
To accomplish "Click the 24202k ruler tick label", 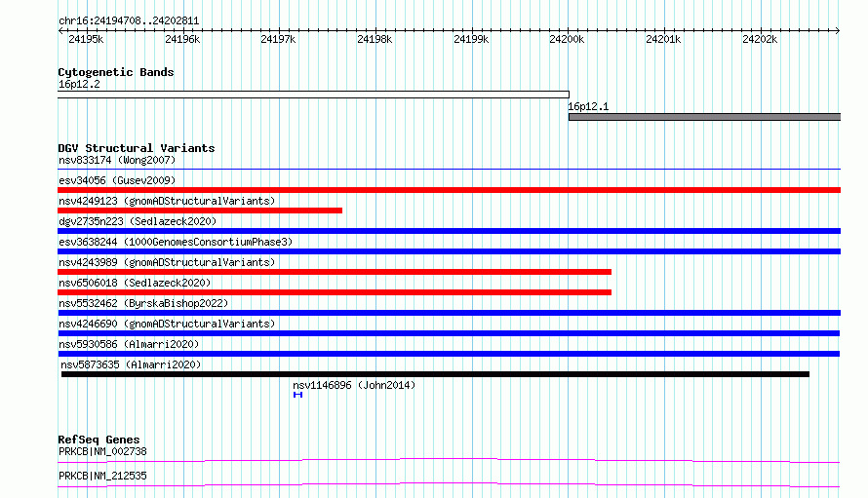I will (760, 39).
